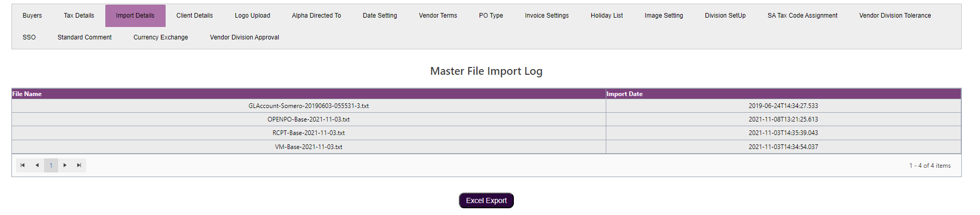Screen dimensions: 980x215
Task: Select the Import Details tab
Action: (x=135, y=16)
